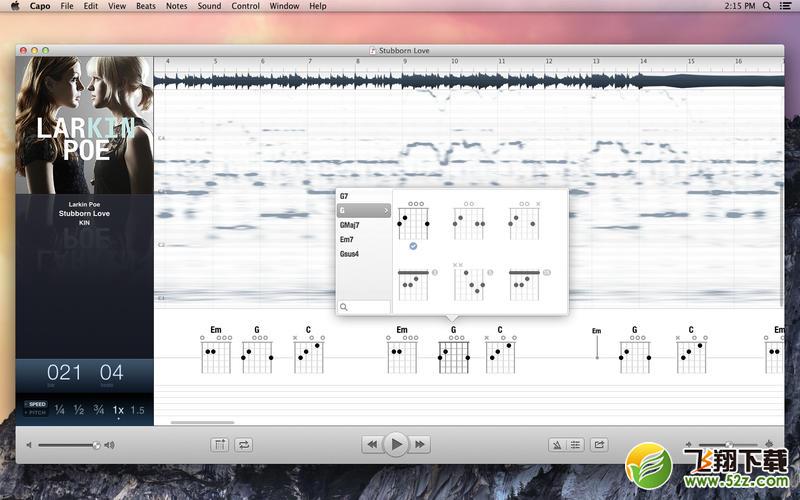Click bar 12 on the timeline ruler
The height and width of the screenshot is (500, 800).
[x=549, y=61]
